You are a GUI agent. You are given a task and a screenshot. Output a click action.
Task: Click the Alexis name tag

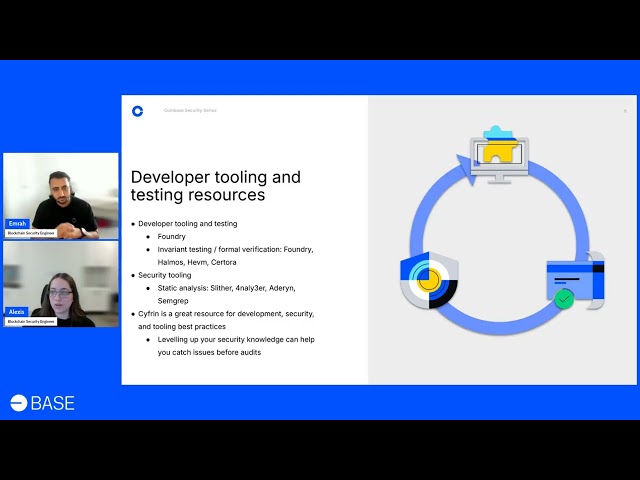pos(17,311)
